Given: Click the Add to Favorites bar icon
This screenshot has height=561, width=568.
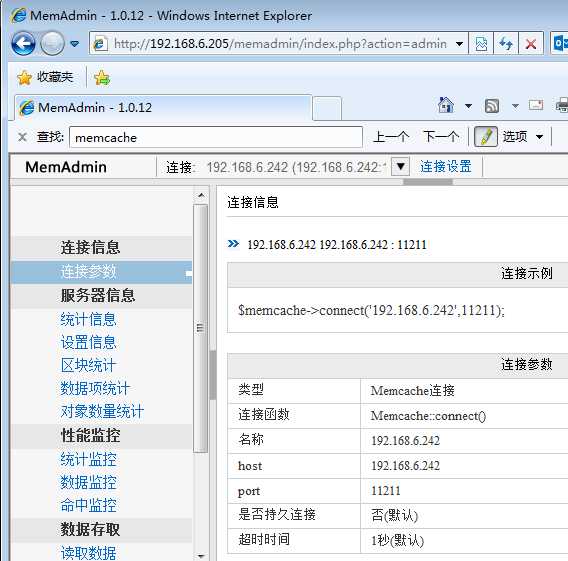Looking at the screenshot, I should (x=102, y=78).
